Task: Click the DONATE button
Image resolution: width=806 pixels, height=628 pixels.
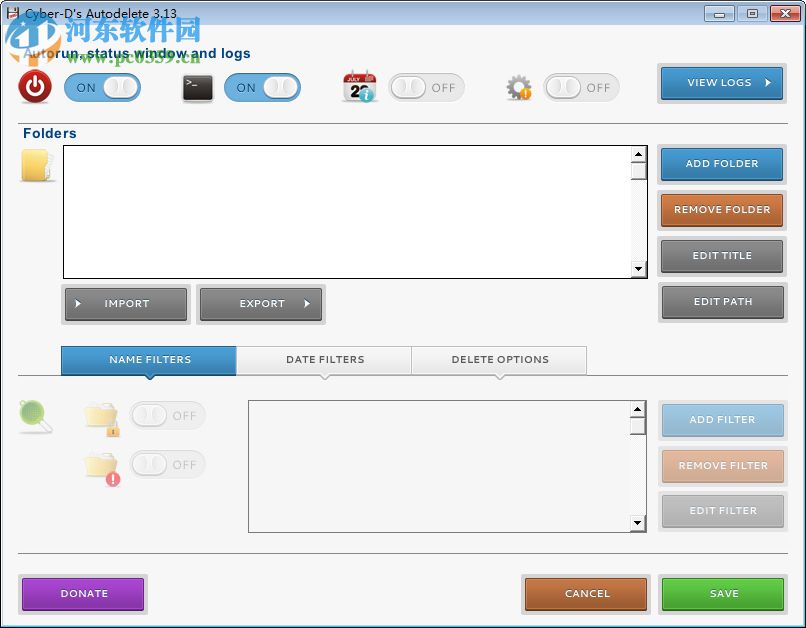Action: (83, 593)
